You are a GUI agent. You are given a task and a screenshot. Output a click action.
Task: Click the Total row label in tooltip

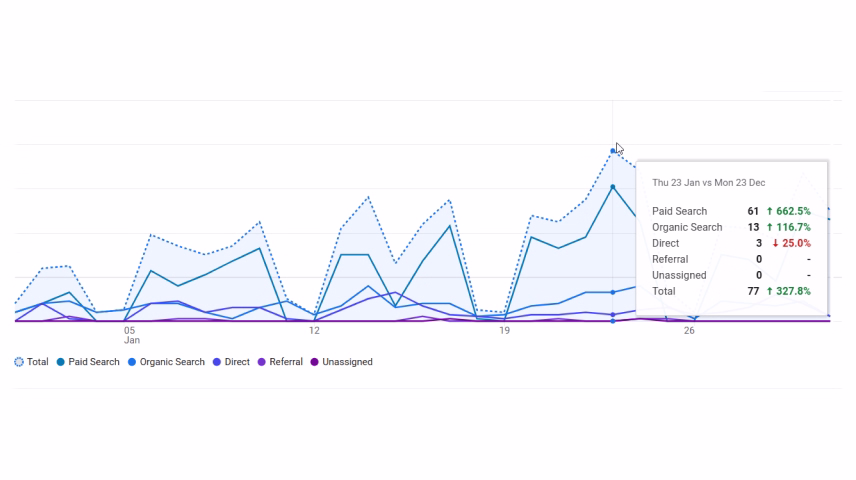[664, 291]
